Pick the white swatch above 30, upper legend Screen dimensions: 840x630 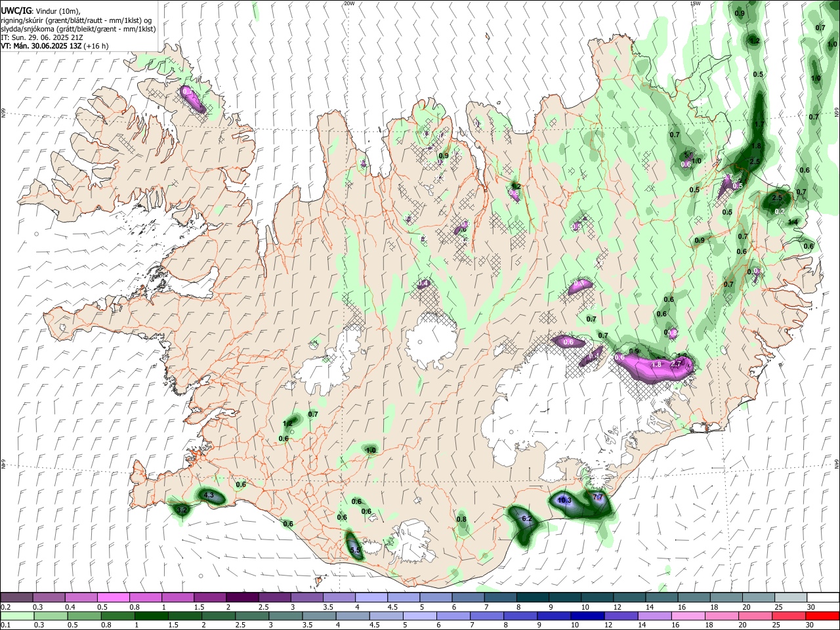click(x=822, y=597)
